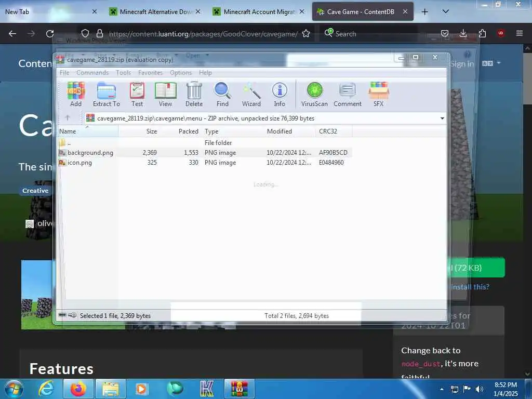Open the View book icon

166,95
